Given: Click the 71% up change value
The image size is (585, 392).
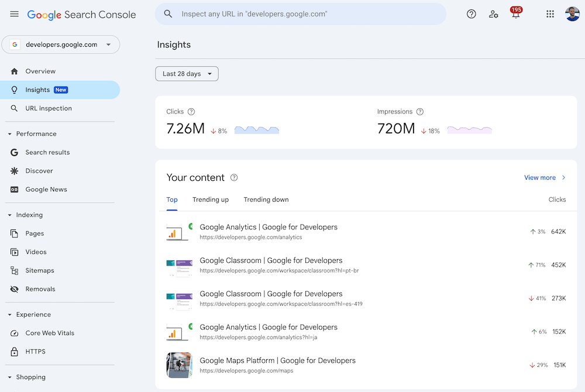Looking at the screenshot, I should (537, 265).
